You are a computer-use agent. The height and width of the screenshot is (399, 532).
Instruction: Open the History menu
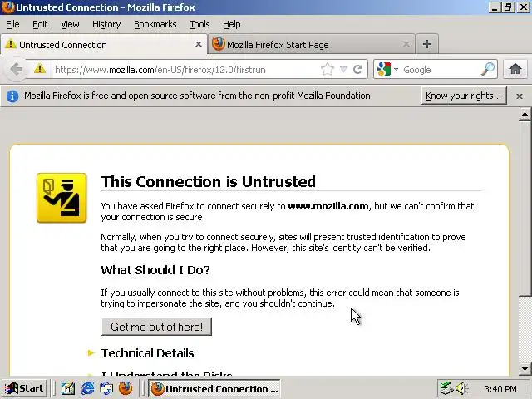(x=106, y=24)
